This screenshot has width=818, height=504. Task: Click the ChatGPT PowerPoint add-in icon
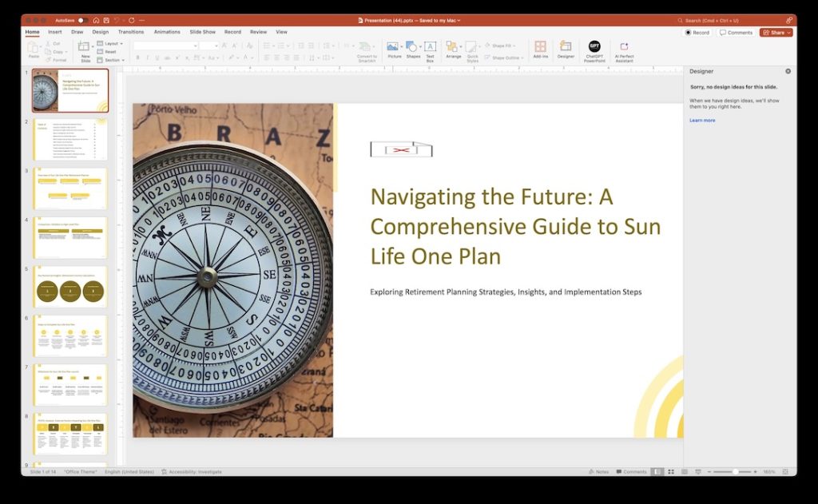(594, 51)
